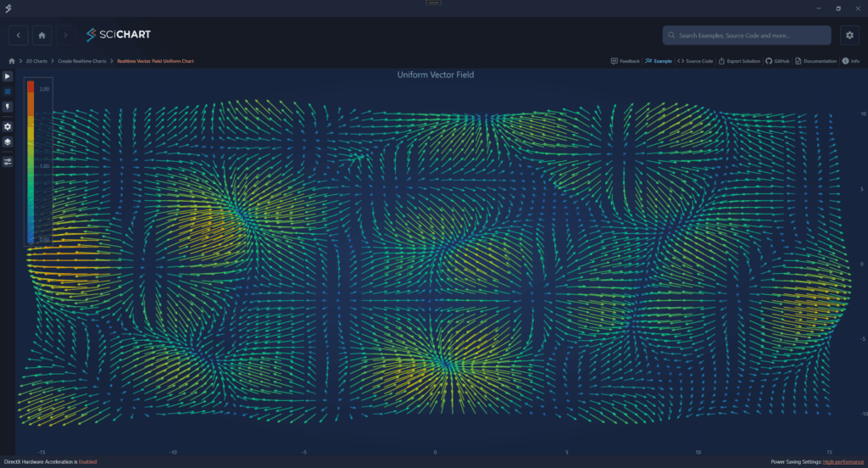Stop the realtime animation with the square button
The height and width of the screenshot is (468, 868).
(8, 92)
